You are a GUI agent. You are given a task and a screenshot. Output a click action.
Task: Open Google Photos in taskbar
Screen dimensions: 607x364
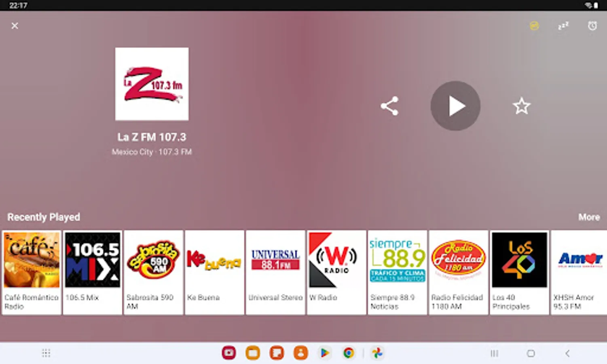pyautogui.click(x=377, y=353)
